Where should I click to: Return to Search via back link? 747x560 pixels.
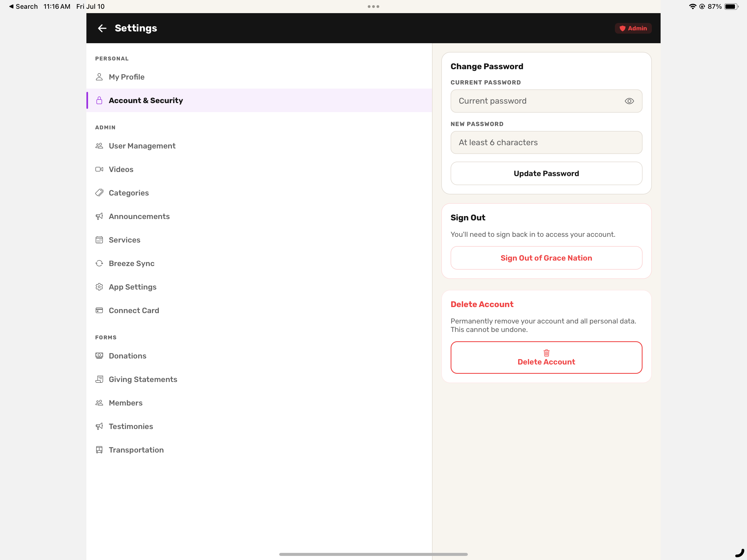(x=23, y=6)
